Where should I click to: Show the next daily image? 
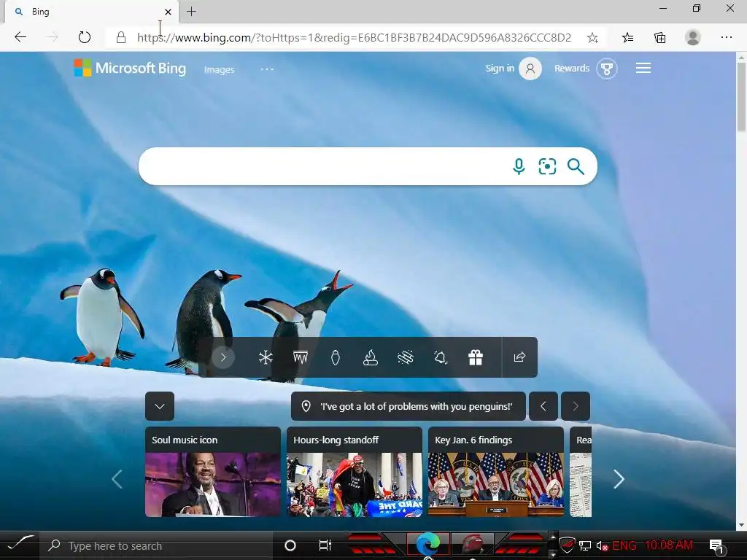576,406
